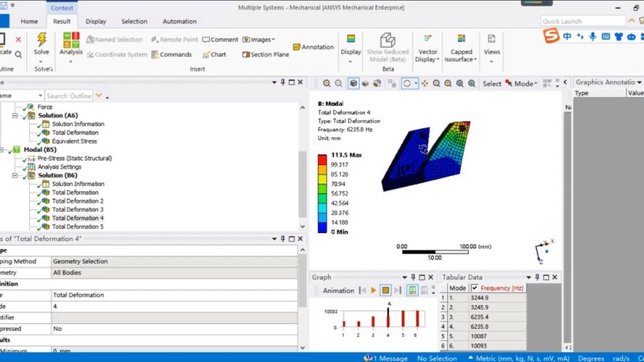This screenshot has width=644, height=362.
Task: Select Pre-Stress (Static Structural) item
Action: tap(75, 159)
